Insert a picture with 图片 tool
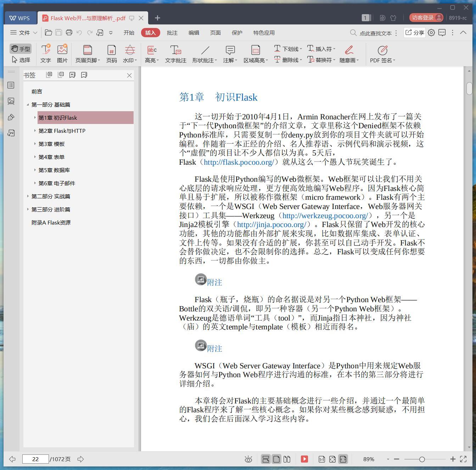The image size is (476, 470). (62, 54)
